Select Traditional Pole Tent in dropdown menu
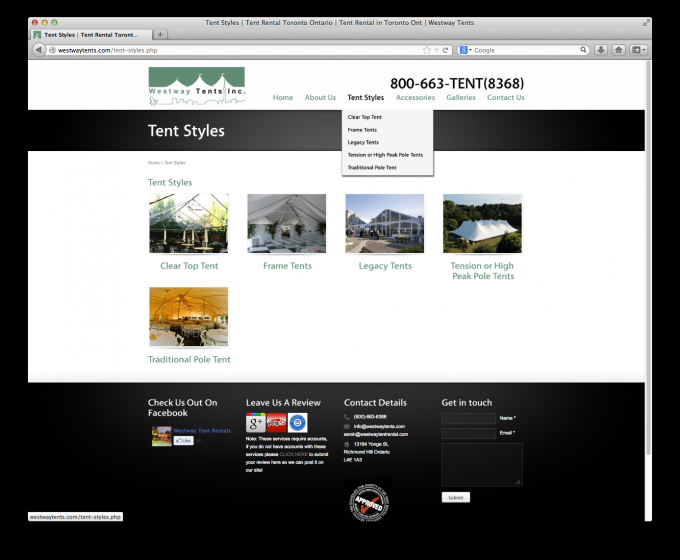The width and height of the screenshot is (680, 560). click(x=372, y=167)
